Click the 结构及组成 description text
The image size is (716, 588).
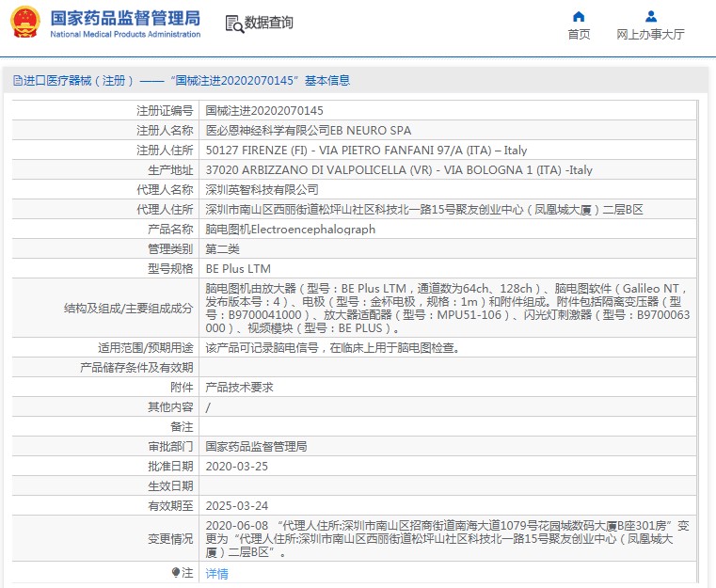pos(448,309)
